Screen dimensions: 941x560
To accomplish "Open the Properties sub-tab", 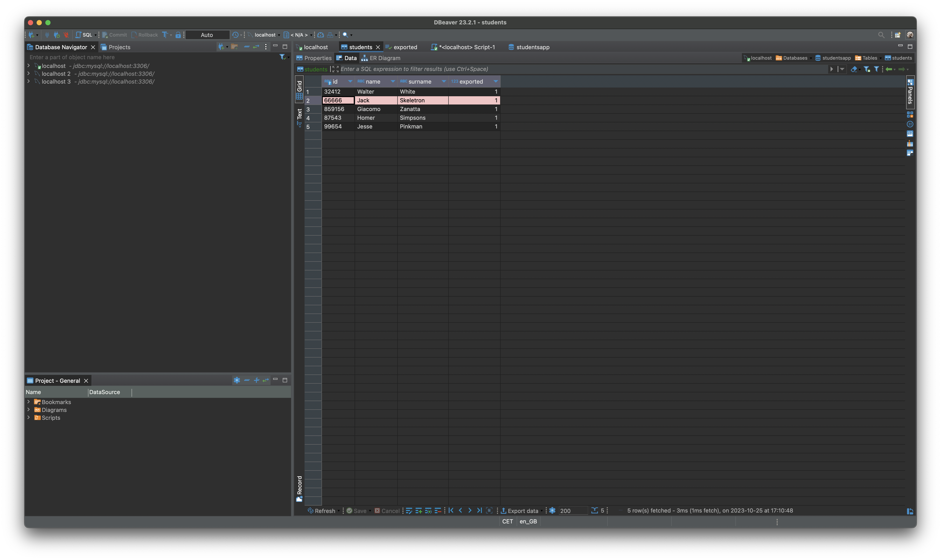I will pos(314,58).
